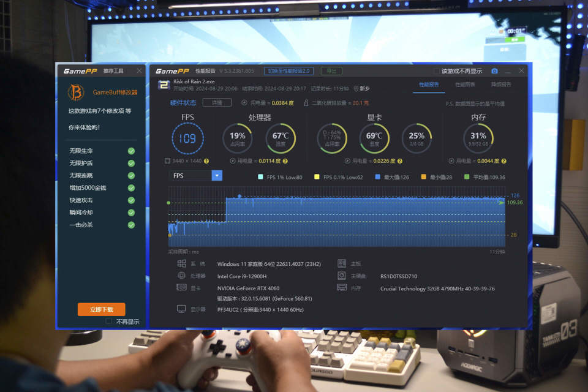
Task: Click the PF34UC2 display text
Action: click(x=261, y=309)
